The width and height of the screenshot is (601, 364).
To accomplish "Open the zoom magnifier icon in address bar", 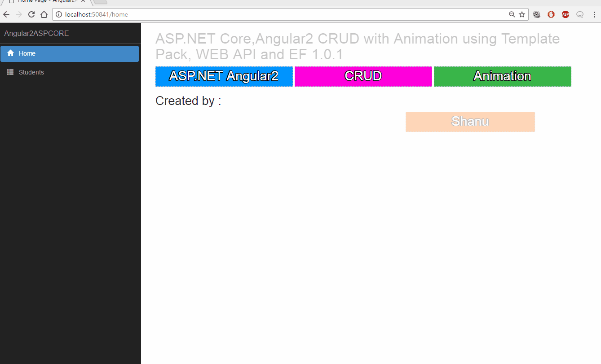I will (512, 14).
